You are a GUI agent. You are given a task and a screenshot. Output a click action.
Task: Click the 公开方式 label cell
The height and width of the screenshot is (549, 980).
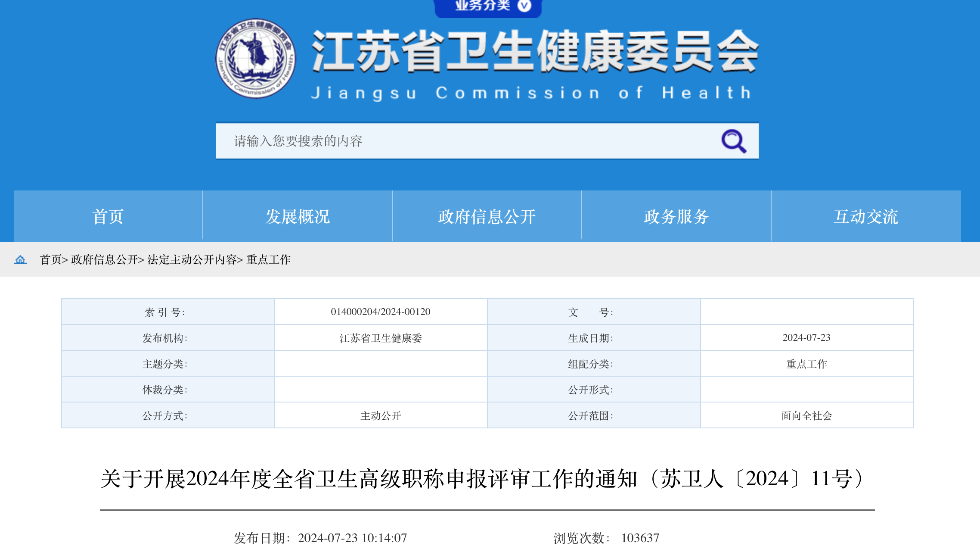tap(168, 415)
